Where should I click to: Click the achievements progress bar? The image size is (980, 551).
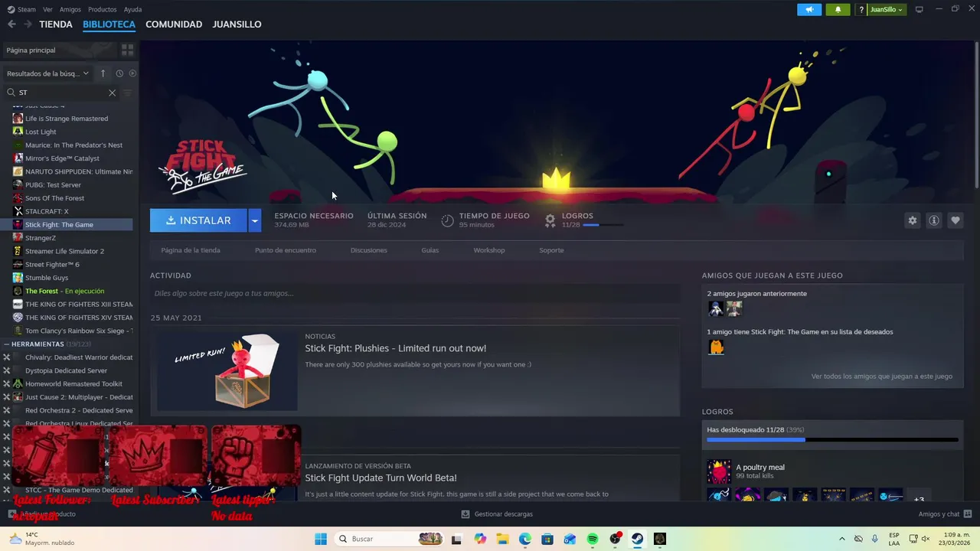[832, 440]
